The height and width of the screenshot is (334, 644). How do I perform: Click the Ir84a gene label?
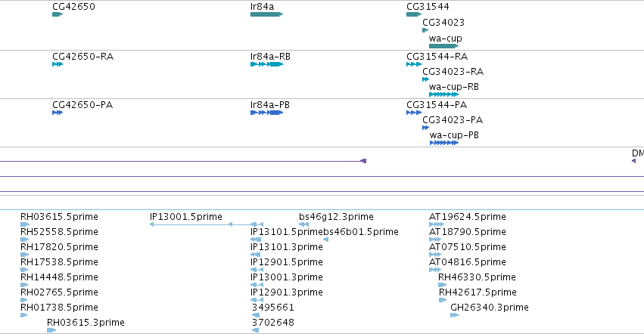click(x=262, y=7)
